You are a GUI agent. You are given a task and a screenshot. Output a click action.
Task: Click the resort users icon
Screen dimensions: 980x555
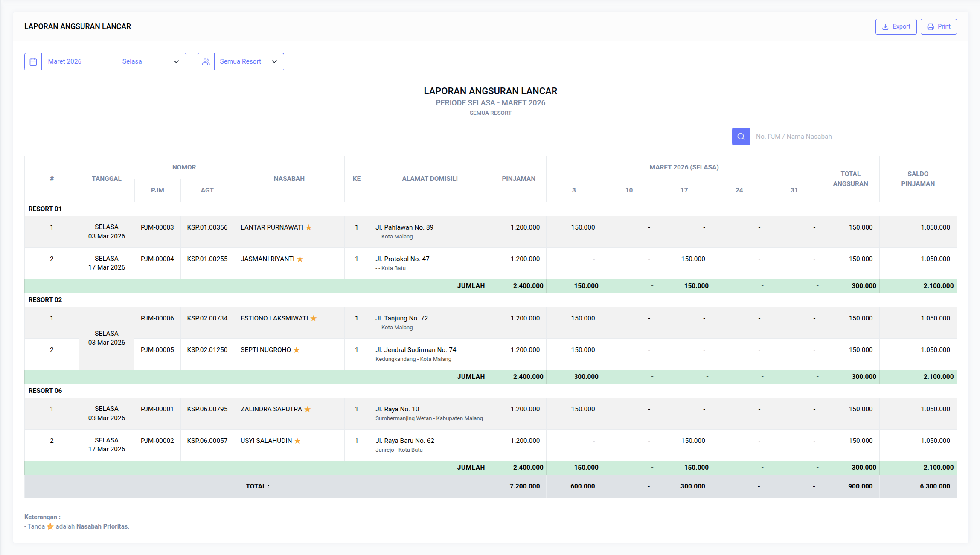coord(206,61)
